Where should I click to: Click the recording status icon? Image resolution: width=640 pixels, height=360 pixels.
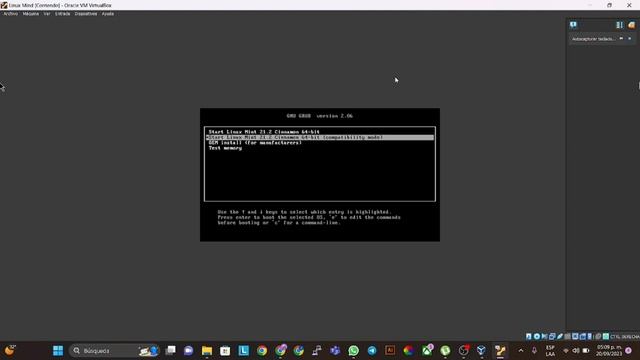tap(583, 336)
